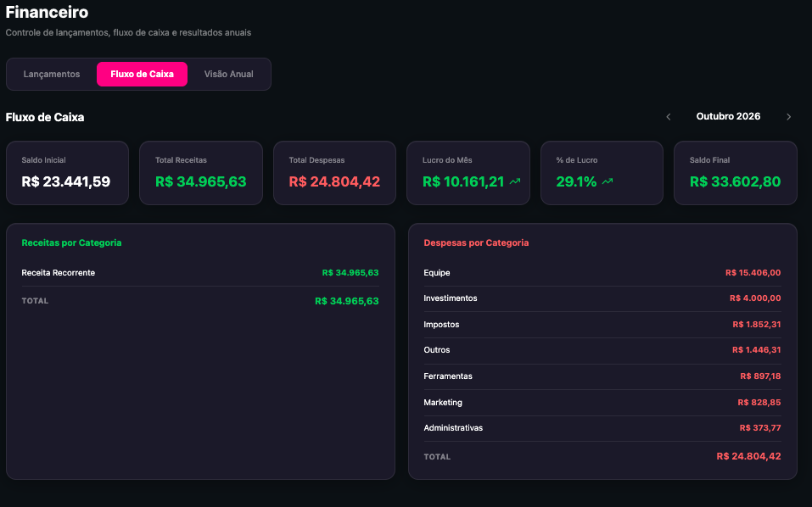Select the Marketing expense label
Image resolution: width=812 pixels, height=507 pixels.
tap(443, 402)
